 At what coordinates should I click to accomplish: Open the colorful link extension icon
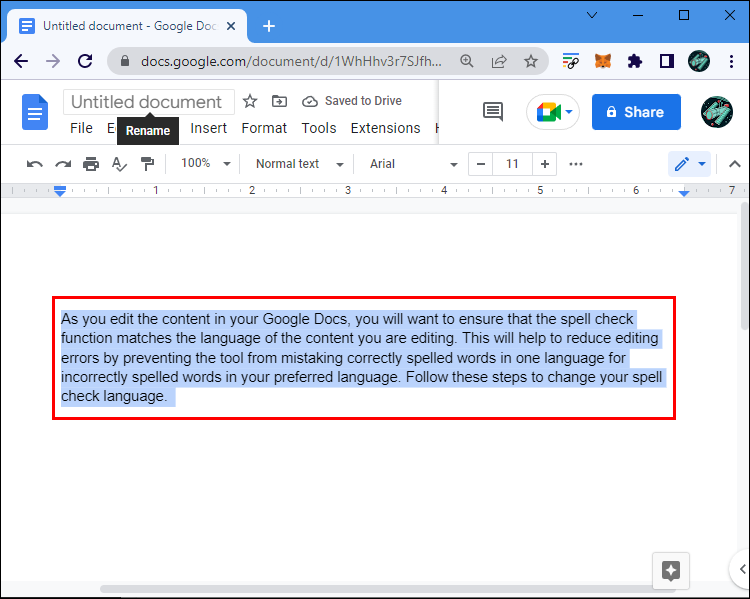[x=571, y=61]
